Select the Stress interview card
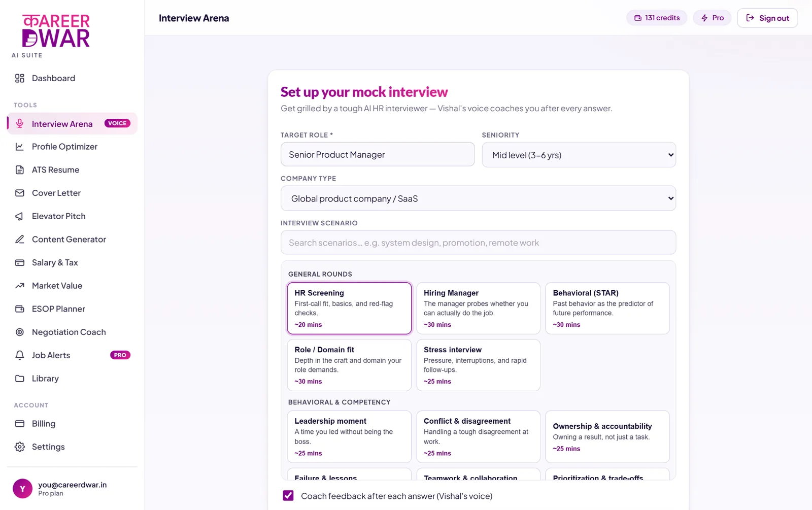The height and width of the screenshot is (510, 812). pos(478,365)
